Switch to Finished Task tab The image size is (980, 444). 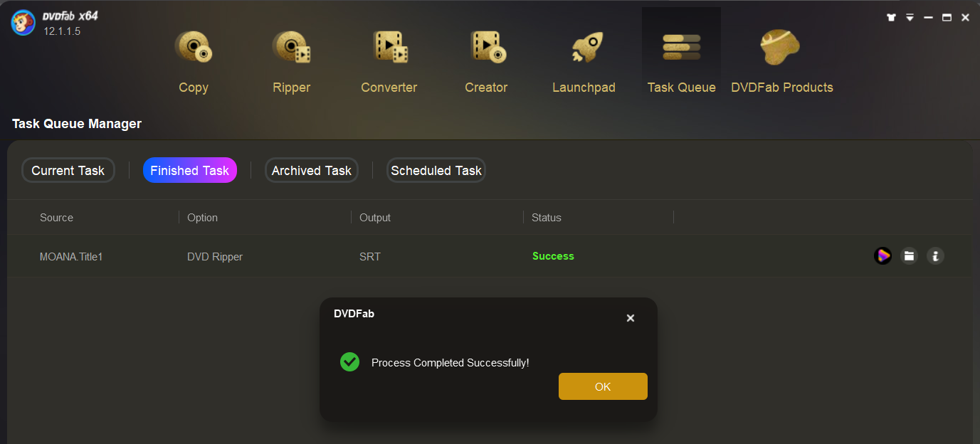click(189, 170)
